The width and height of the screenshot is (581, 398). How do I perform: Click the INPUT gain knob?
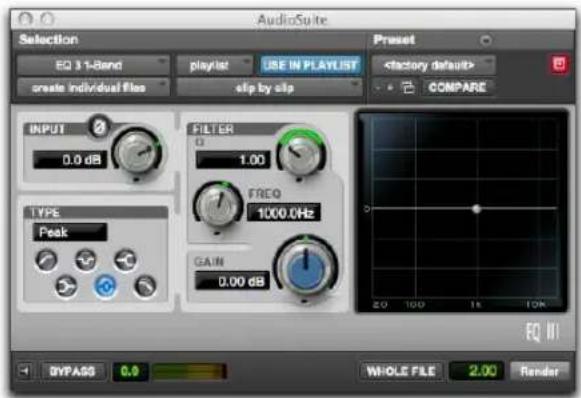137,152
